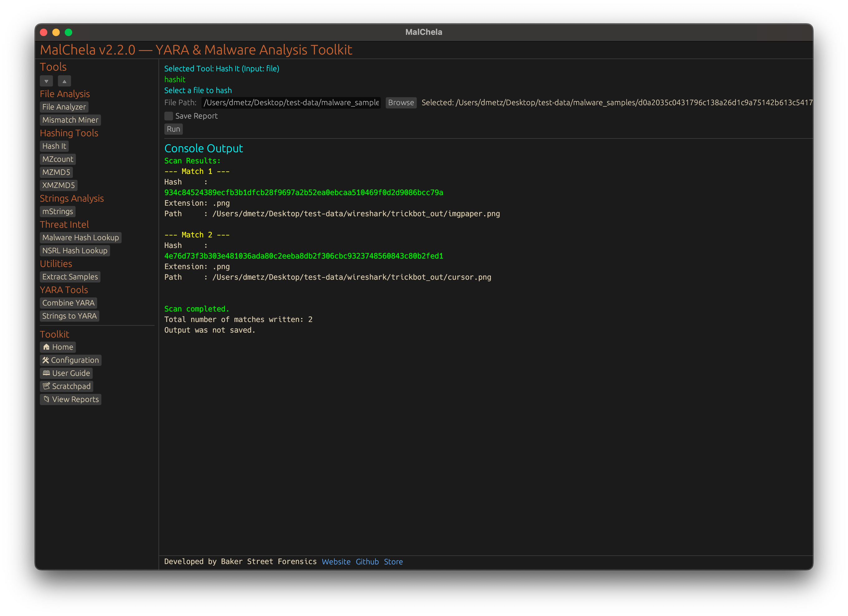This screenshot has width=848, height=616.
Task: Click the Utilities category heading
Action: coord(56,264)
